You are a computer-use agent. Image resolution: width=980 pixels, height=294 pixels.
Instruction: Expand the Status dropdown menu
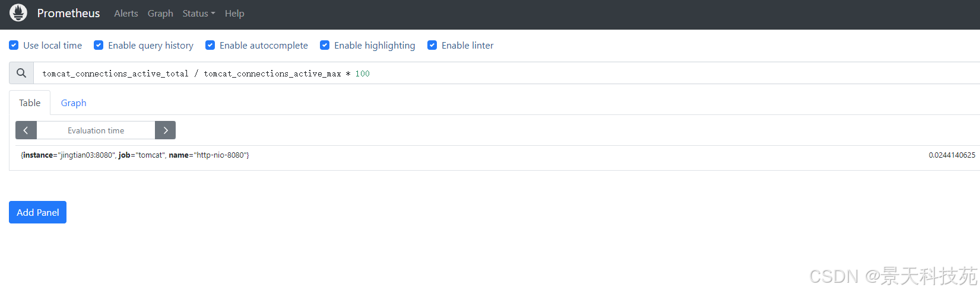tap(198, 13)
